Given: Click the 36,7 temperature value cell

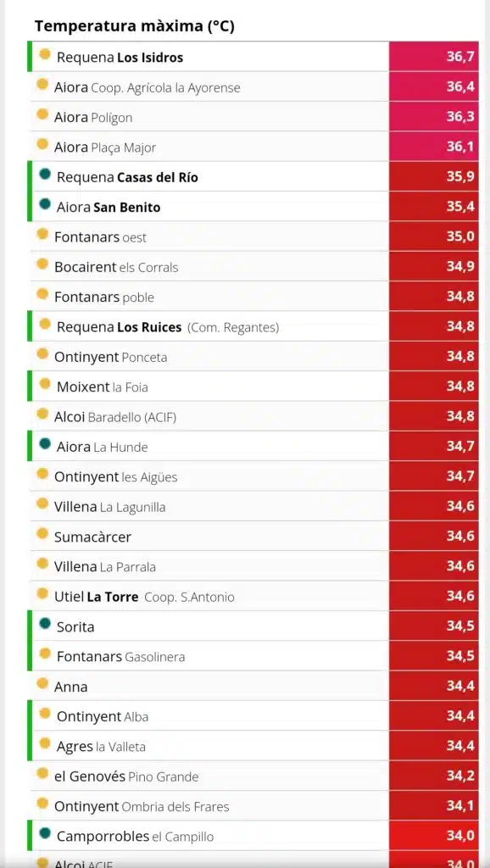Looking at the screenshot, I should coord(434,57).
